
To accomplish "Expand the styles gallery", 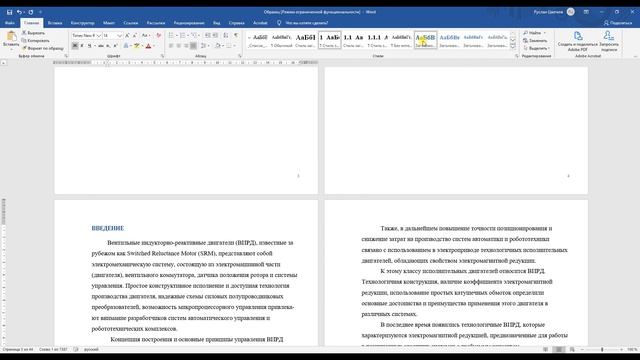I will click(513, 47).
